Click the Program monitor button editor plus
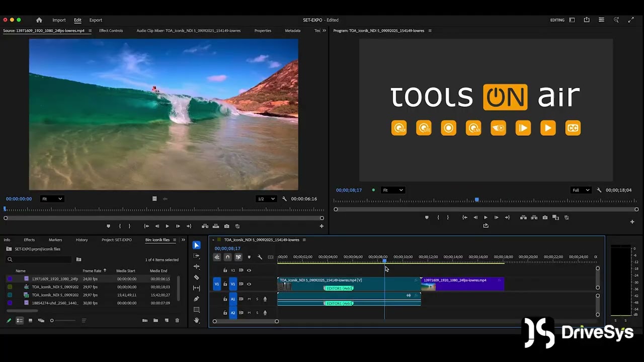 point(632,222)
